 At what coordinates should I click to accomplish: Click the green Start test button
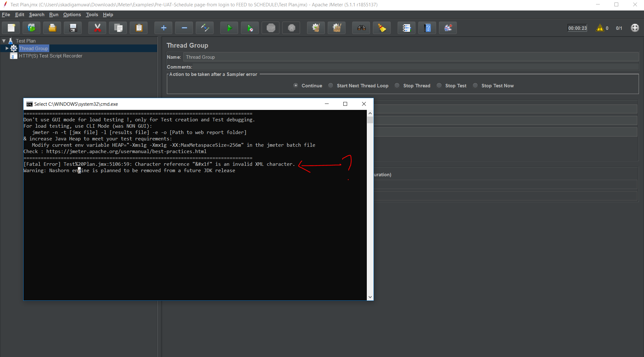point(229,28)
